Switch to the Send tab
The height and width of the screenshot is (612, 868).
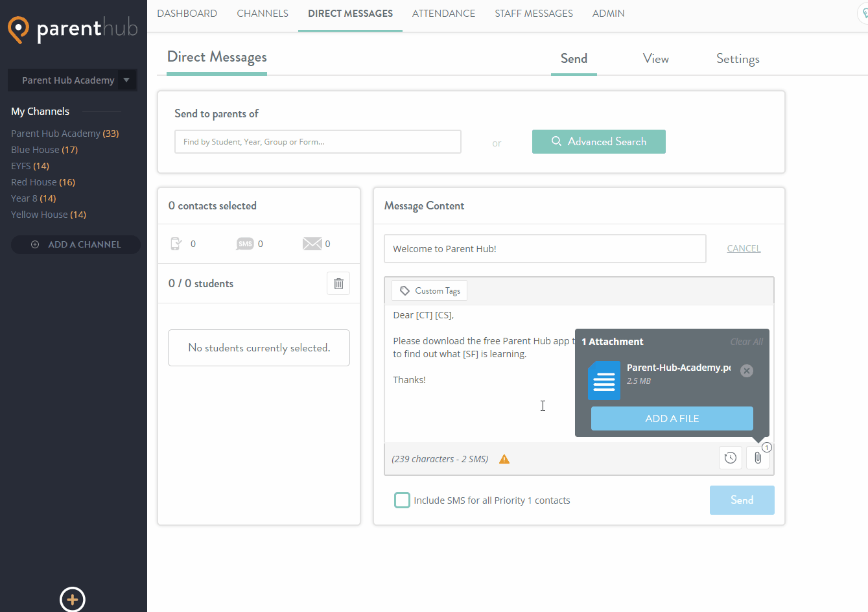[574, 59]
